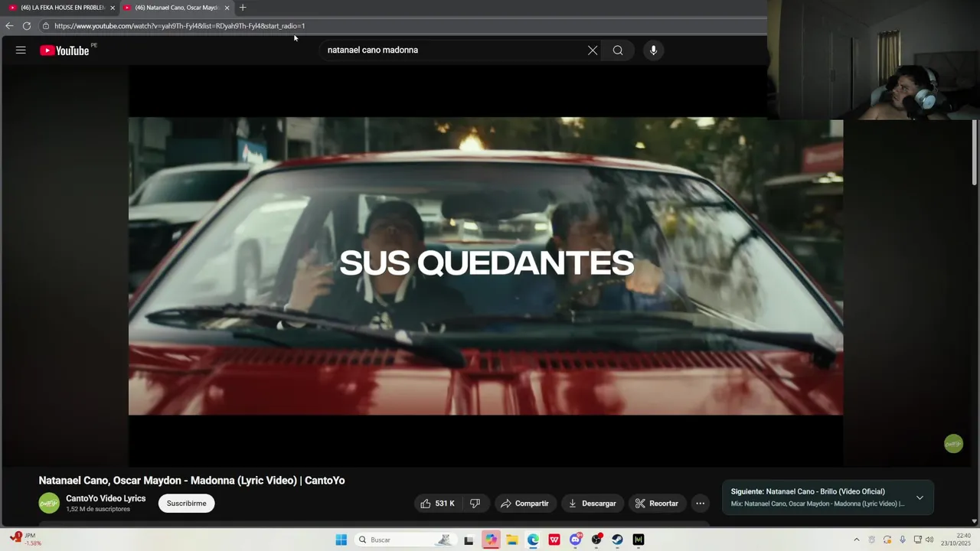Start voice search with microphone icon

click(x=653, y=51)
